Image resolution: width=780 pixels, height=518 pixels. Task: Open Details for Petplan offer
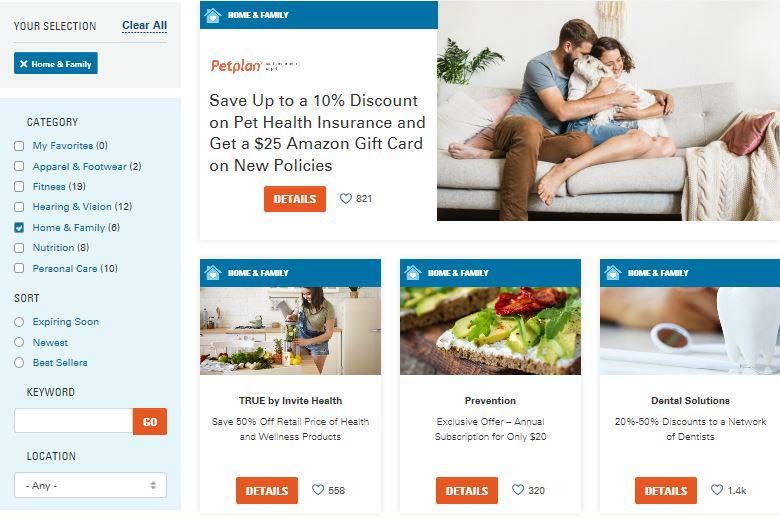coord(295,199)
